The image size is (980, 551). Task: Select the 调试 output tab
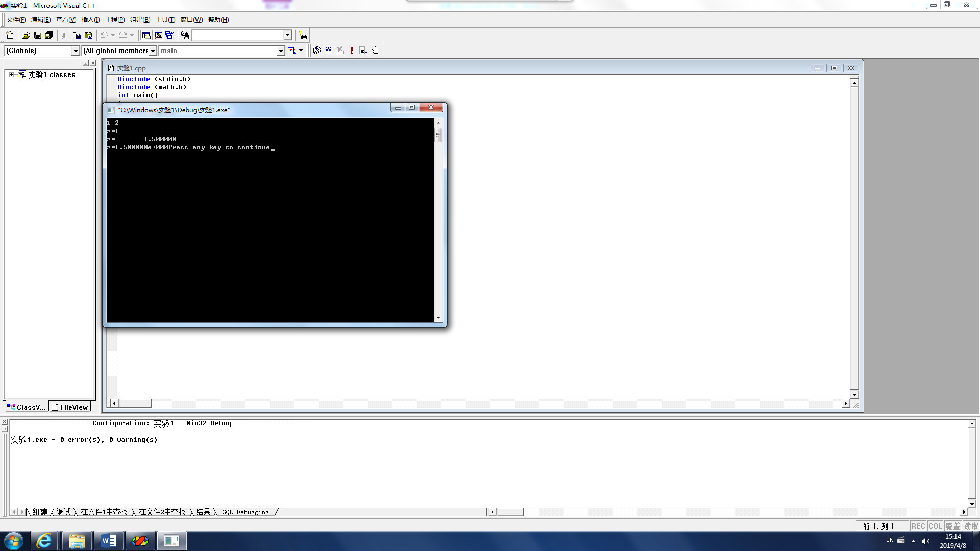64,512
